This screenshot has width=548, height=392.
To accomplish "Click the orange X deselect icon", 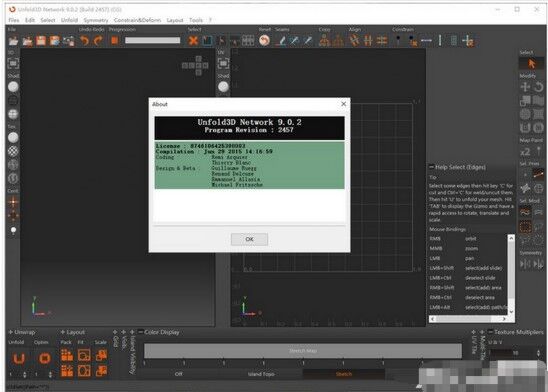I will (193, 41).
